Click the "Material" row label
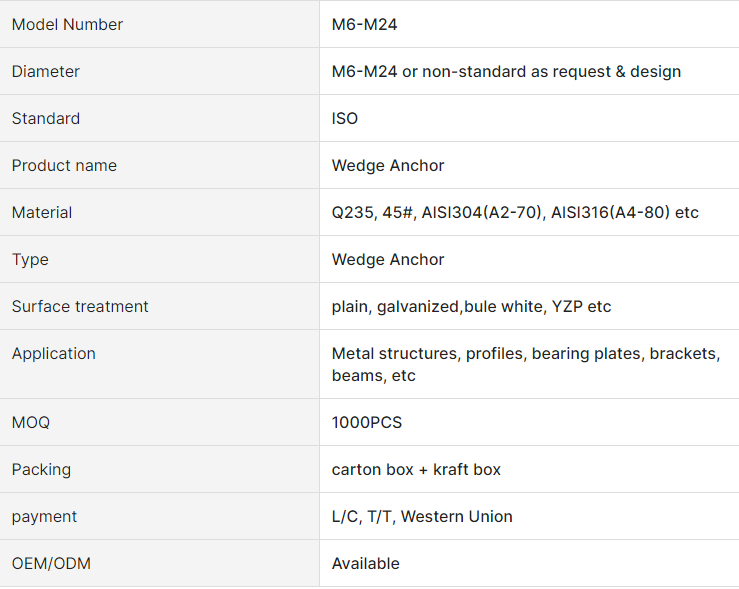This screenshot has height=589, width=739. (x=42, y=213)
